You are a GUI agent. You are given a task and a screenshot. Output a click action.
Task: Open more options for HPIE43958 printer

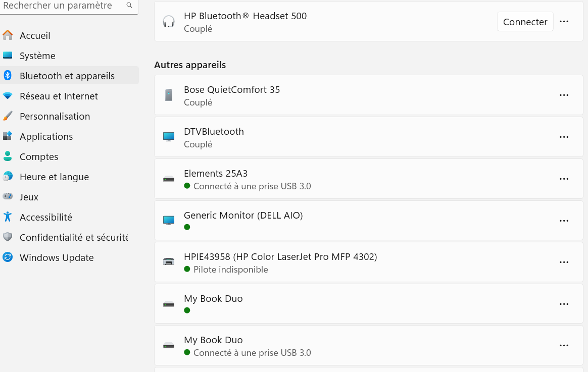564,262
